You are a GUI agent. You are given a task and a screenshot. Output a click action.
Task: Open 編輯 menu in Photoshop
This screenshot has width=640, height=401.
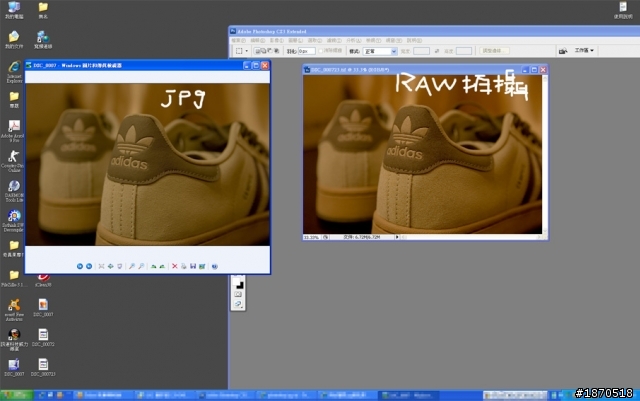[258, 40]
